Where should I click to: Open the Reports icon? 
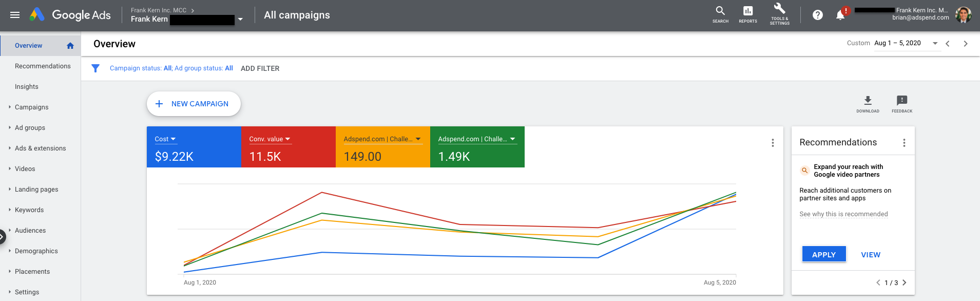(748, 14)
